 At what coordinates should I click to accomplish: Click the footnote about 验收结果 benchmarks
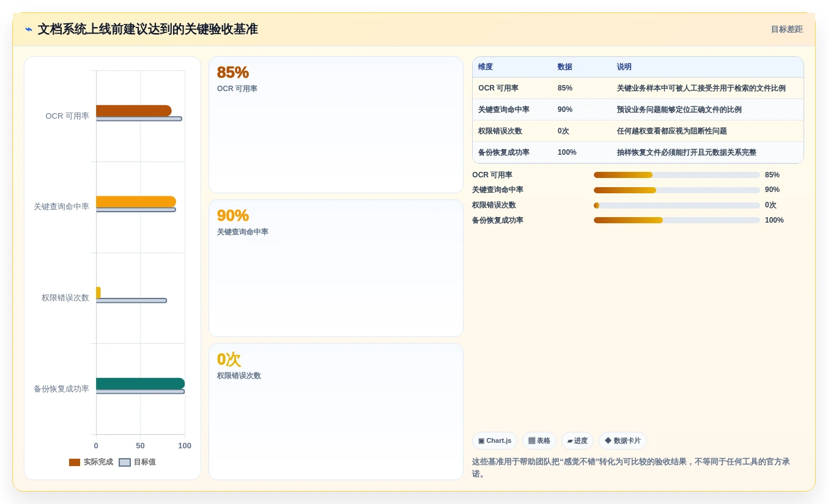click(x=631, y=468)
